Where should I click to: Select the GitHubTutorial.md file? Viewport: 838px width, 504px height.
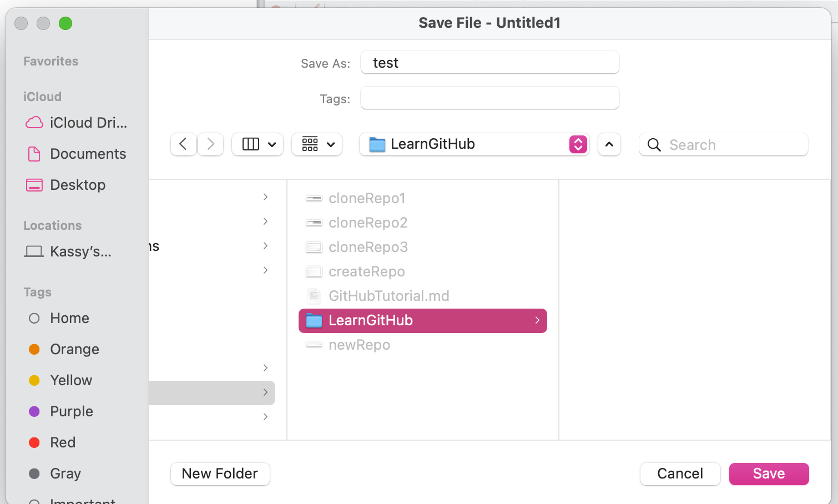(x=388, y=296)
